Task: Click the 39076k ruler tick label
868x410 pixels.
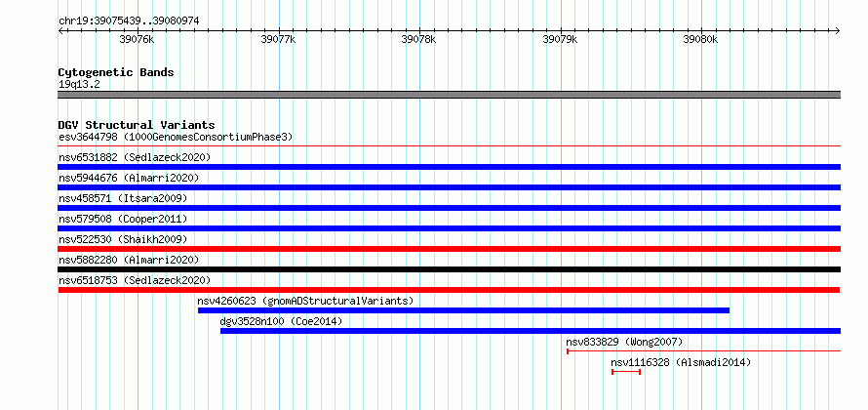Action: click(137, 39)
